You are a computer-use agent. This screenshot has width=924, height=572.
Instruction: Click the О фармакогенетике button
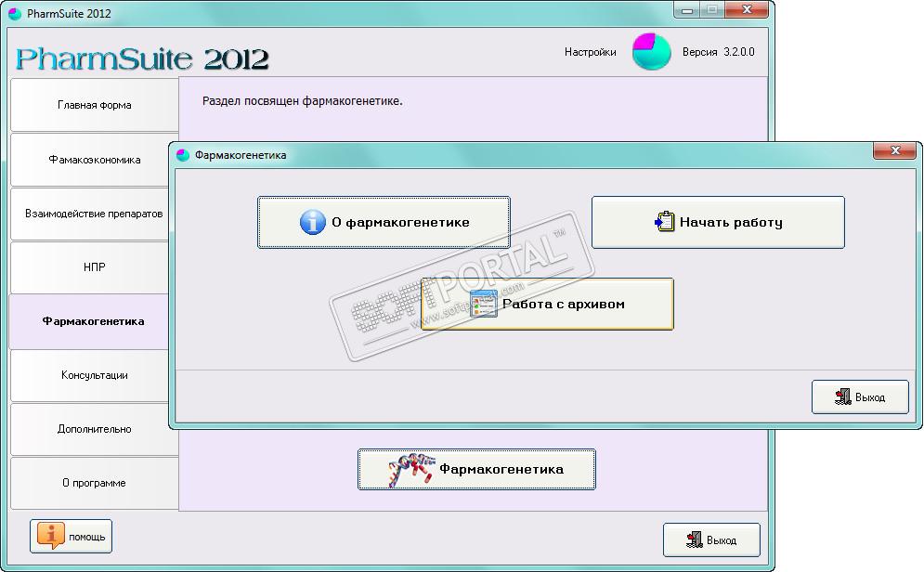point(384,222)
